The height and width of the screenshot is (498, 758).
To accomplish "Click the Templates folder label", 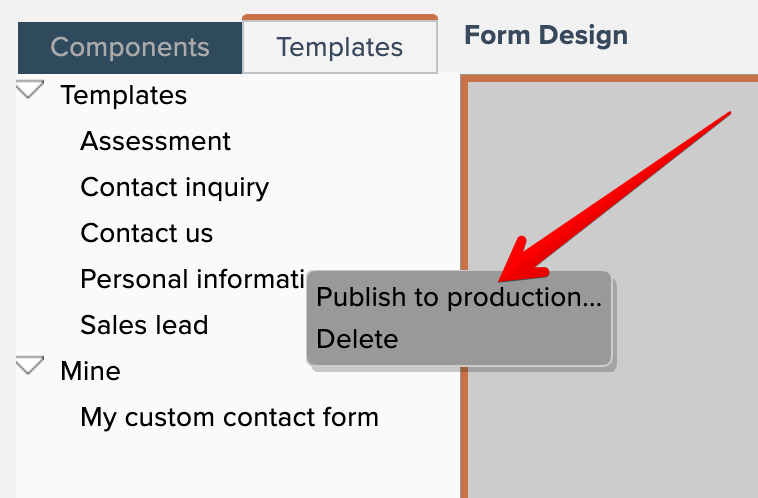I will (x=123, y=95).
